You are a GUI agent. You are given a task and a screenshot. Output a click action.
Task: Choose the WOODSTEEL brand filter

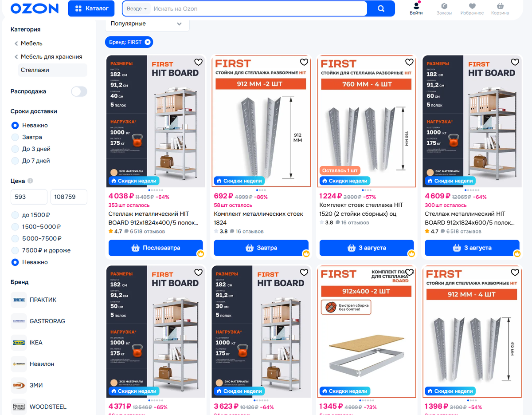[39, 406]
